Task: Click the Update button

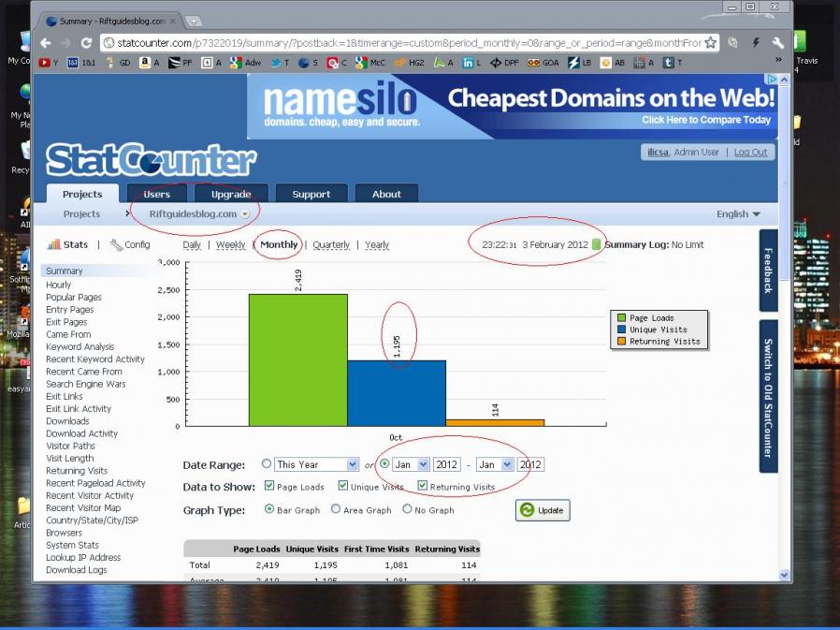Action: point(543,510)
